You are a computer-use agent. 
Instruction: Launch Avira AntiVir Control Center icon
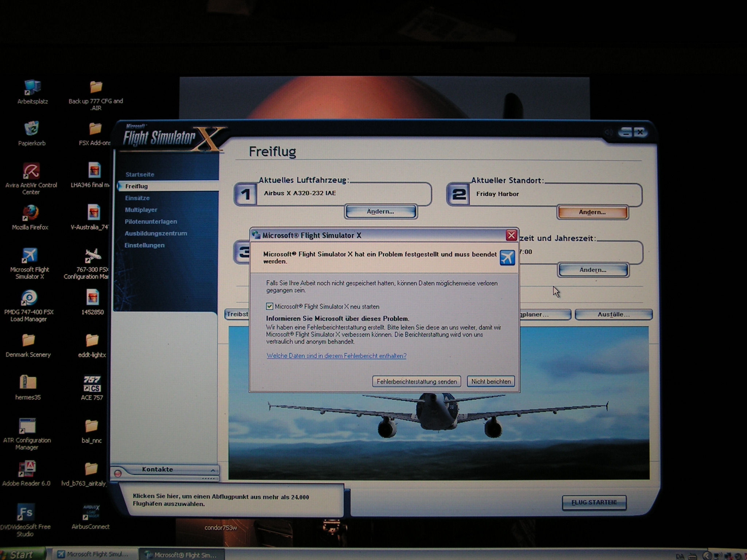pos(31,171)
